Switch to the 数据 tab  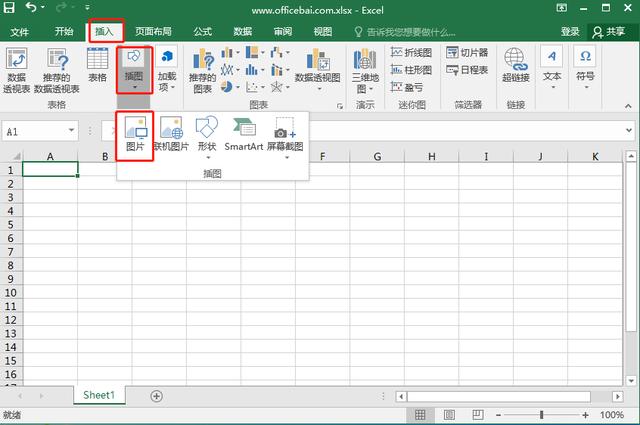pos(242,31)
